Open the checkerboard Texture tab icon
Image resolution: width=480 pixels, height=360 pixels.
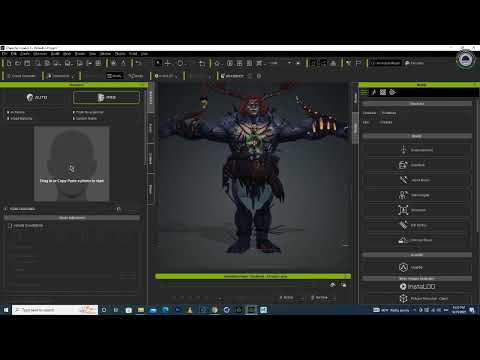coord(383,92)
